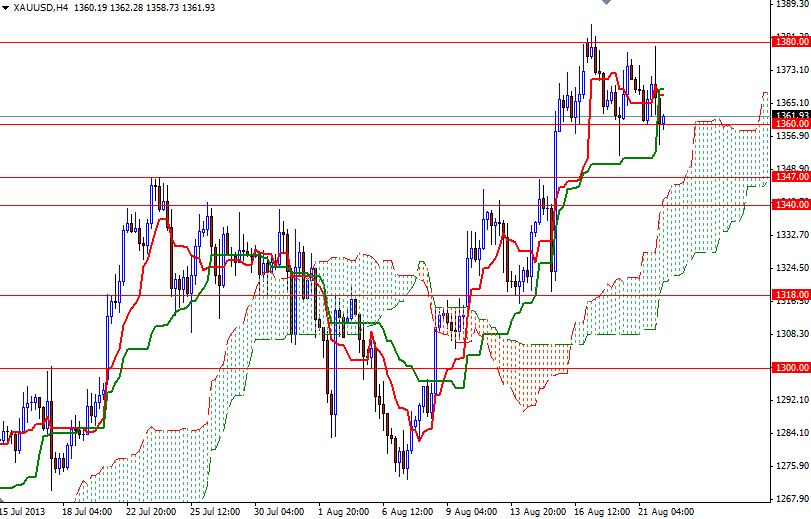
Task: Click the 1275.90 price scale value
Action: [793, 466]
